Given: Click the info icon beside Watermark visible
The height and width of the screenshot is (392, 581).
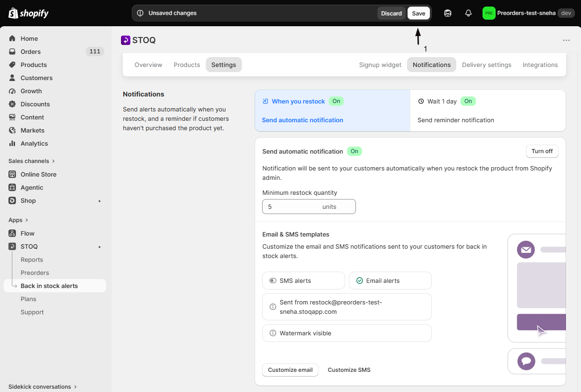Looking at the screenshot, I should click(273, 333).
